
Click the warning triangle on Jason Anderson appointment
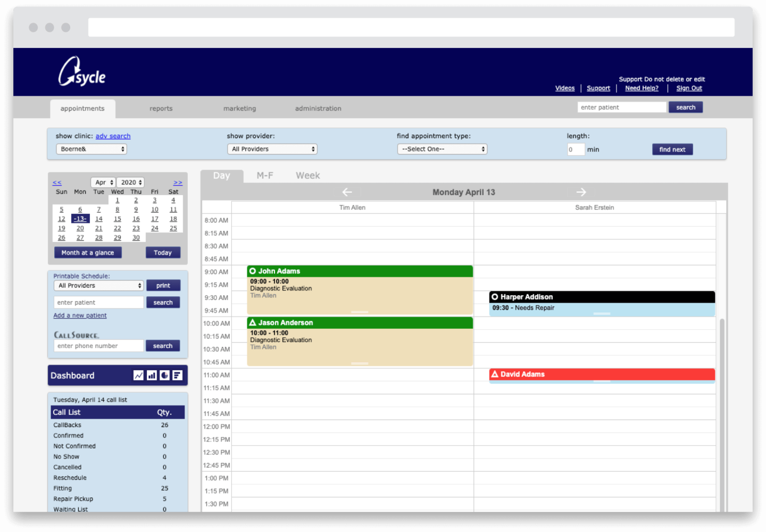click(252, 322)
